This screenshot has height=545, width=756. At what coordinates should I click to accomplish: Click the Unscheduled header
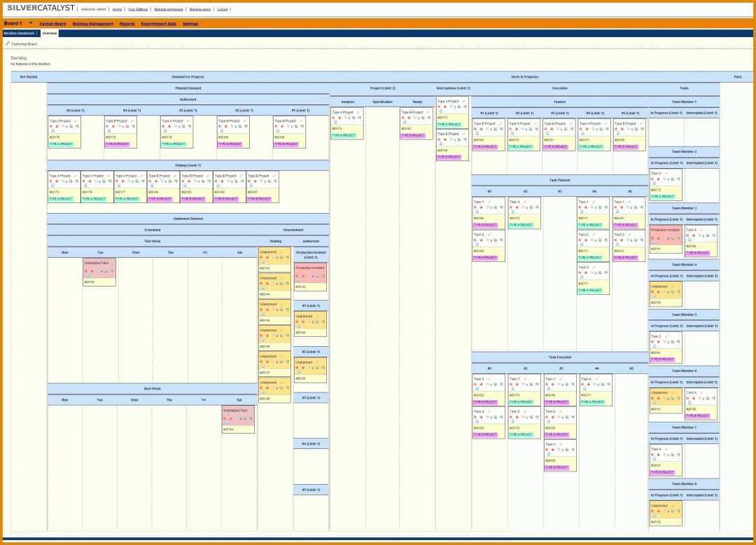click(293, 230)
